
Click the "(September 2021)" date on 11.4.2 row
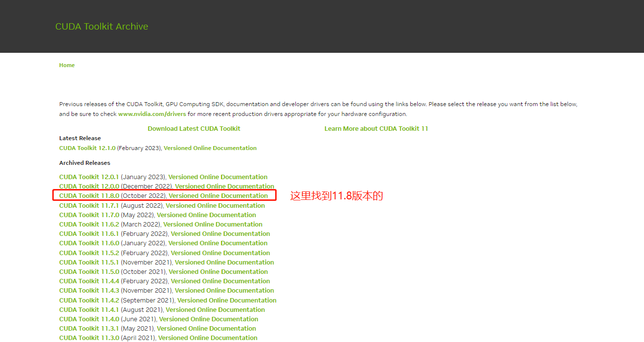148,301
